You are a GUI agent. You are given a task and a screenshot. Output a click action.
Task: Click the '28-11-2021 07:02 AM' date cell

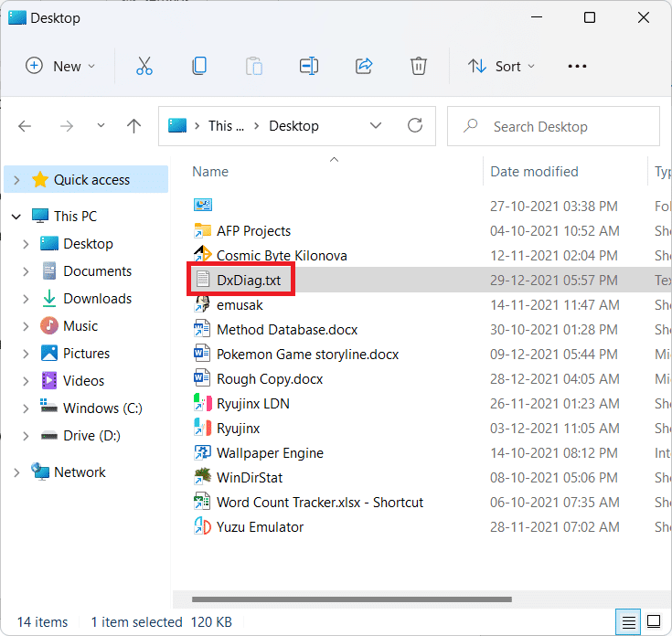(555, 526)
